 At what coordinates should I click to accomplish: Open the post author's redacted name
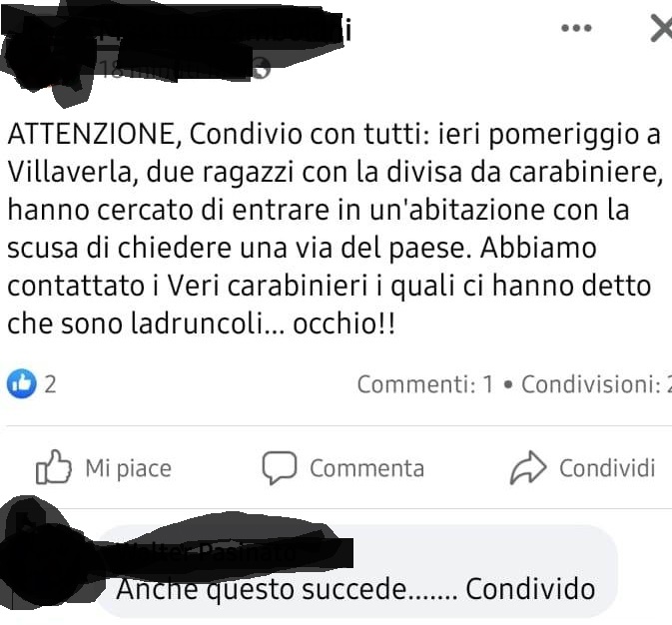[223, 30]
